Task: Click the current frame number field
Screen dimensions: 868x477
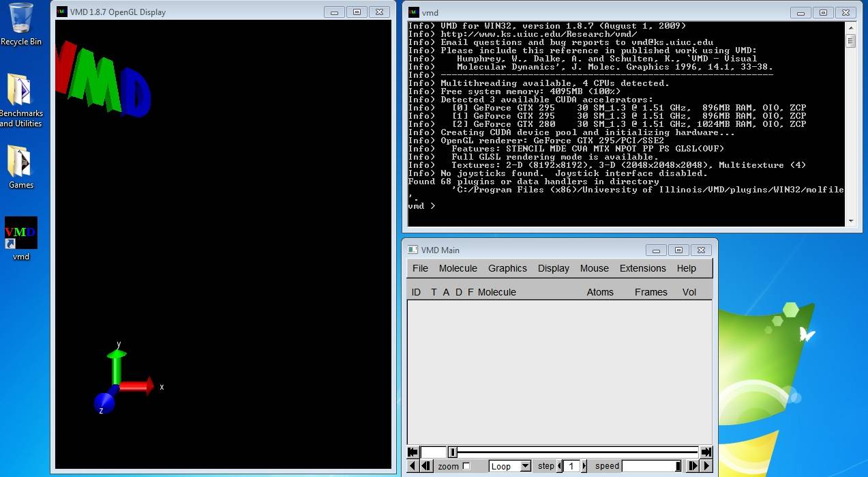Action: pyautogui.click(x=434, y=452)
